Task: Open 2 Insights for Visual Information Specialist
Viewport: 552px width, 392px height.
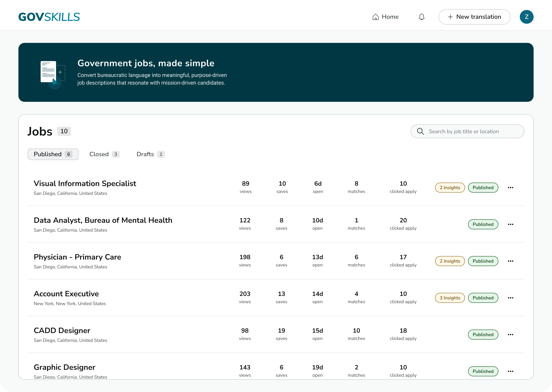Action: (450, 188)
